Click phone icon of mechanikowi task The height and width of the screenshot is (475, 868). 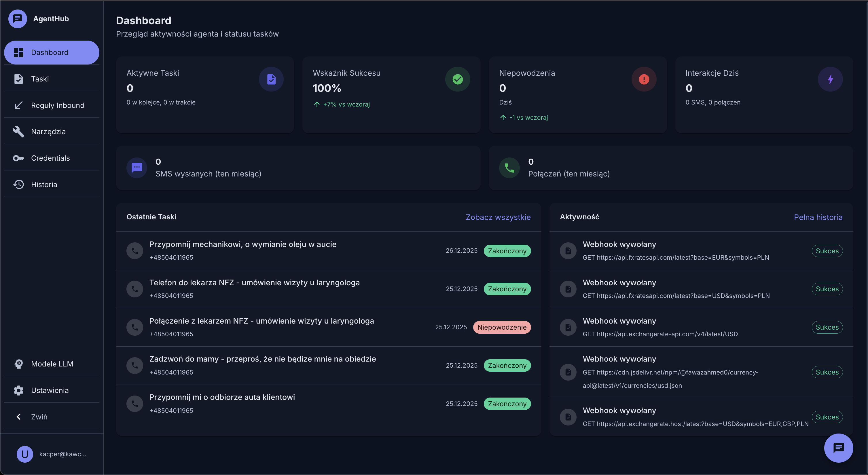pos(135,251)
